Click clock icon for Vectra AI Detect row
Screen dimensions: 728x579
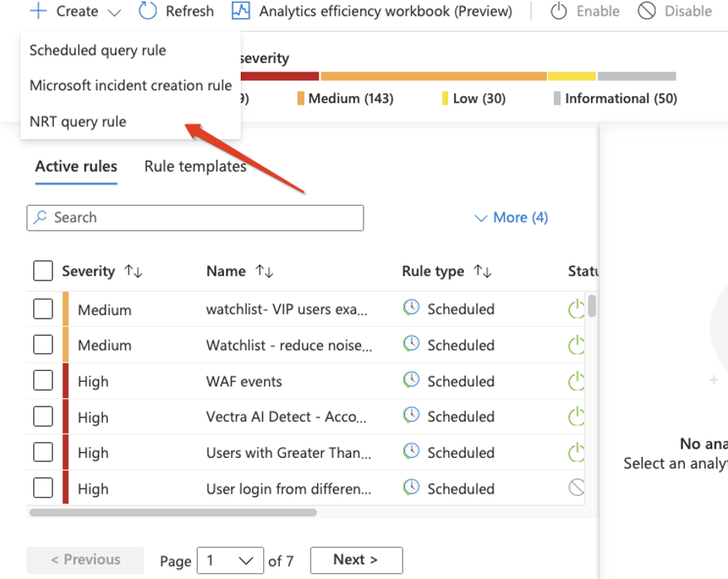[x=411, y=416]
